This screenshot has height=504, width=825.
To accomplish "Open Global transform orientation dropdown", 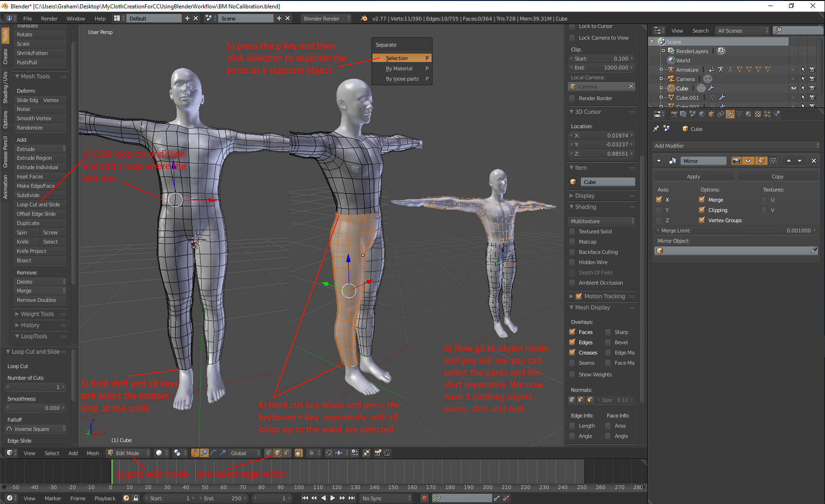I will pos(245,453).
